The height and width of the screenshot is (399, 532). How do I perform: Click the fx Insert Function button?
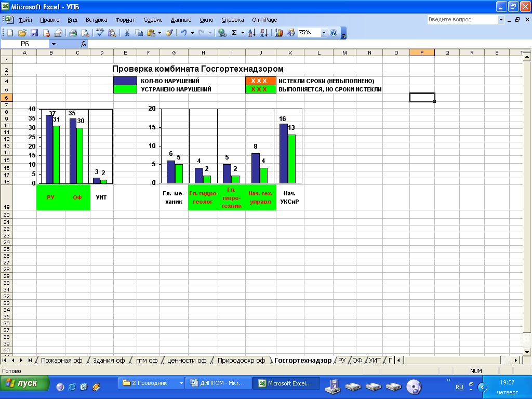point(84,44)
